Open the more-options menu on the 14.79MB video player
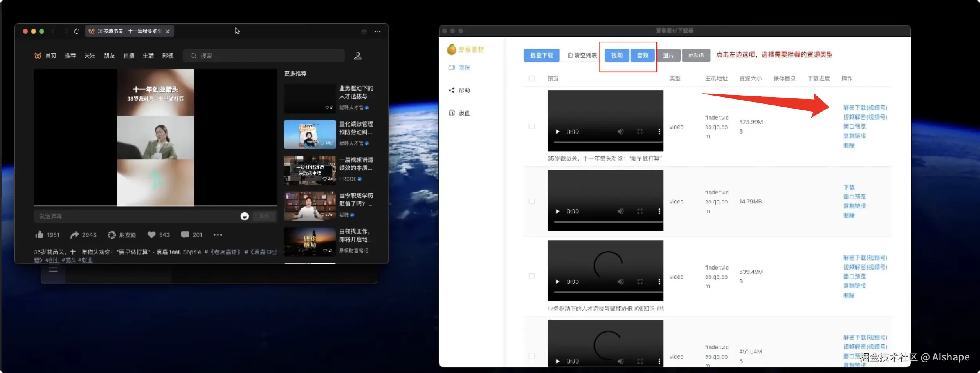 coord(659,211)
